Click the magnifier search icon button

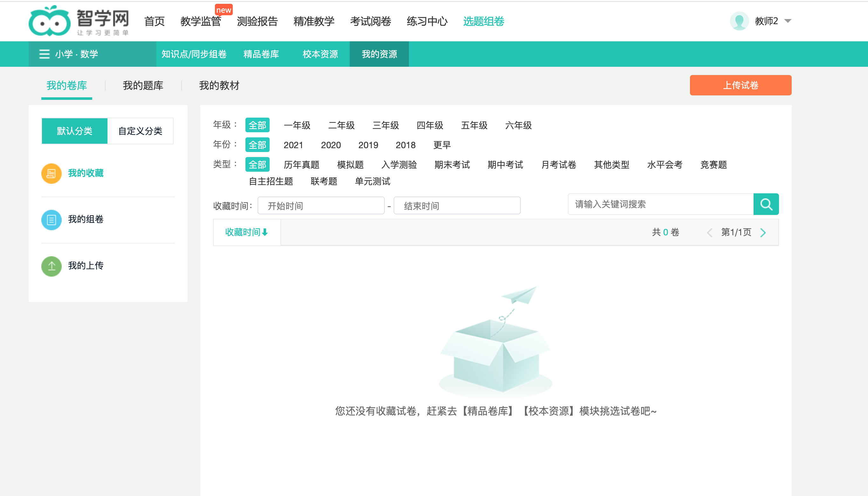pyautogui.click(x=766, y=204)
